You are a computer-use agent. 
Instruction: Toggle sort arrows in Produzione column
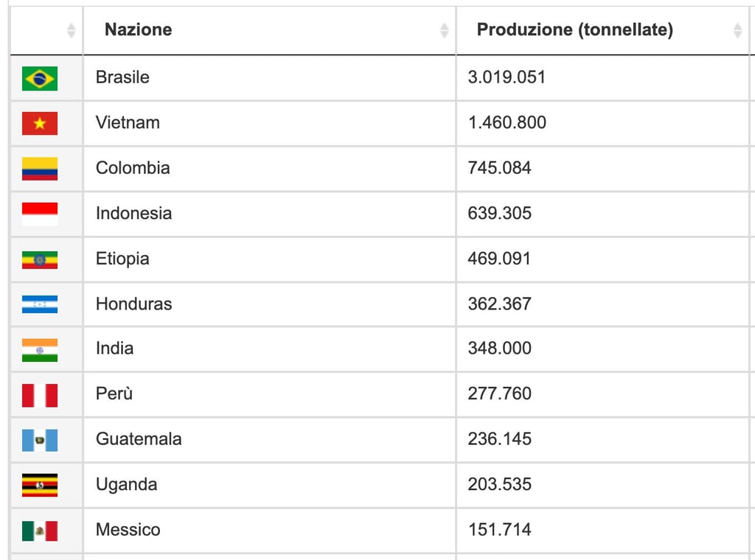(x=737, y=30)
